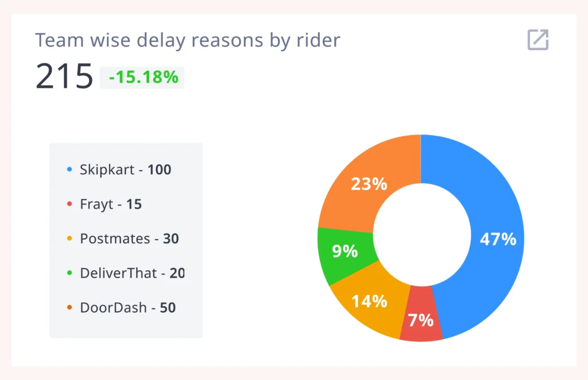This screenshot has width=588, height=380.
Task: Click the 215 total delays number
Action: [64, 76]
